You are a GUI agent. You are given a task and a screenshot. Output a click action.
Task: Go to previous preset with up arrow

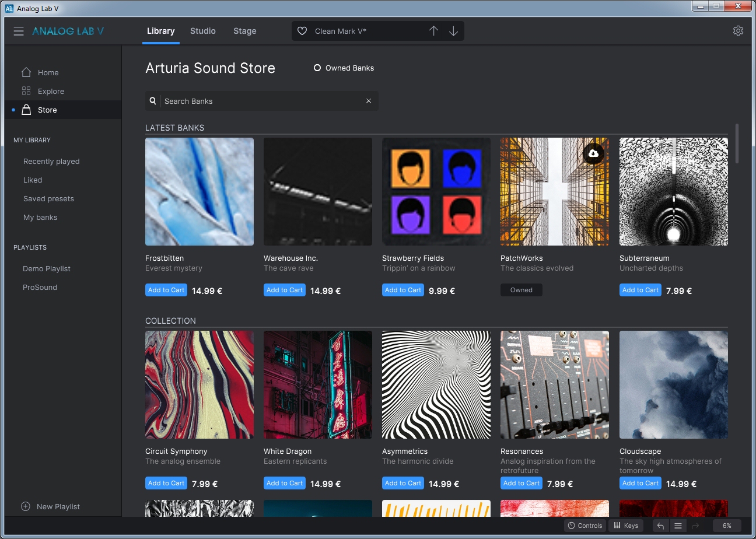[x=433, y=32]
